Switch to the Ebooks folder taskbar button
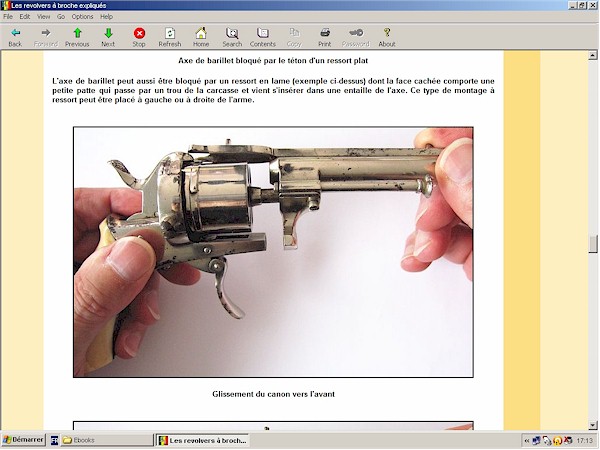Screen dimensions: 600x450 pos(106,440)
